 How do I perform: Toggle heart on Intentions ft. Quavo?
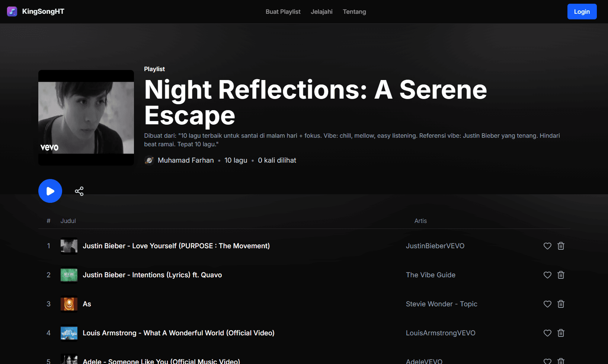[547, 275]
